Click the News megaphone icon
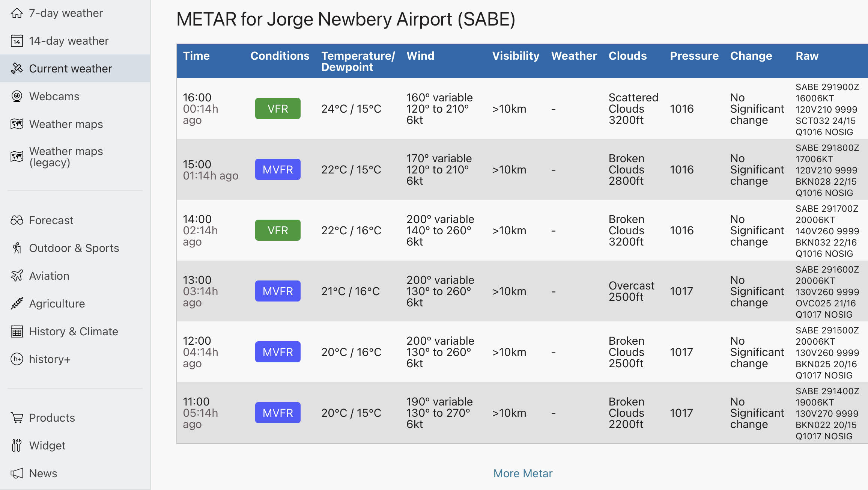Screen dimensions: 868x490 click(17, 473)
